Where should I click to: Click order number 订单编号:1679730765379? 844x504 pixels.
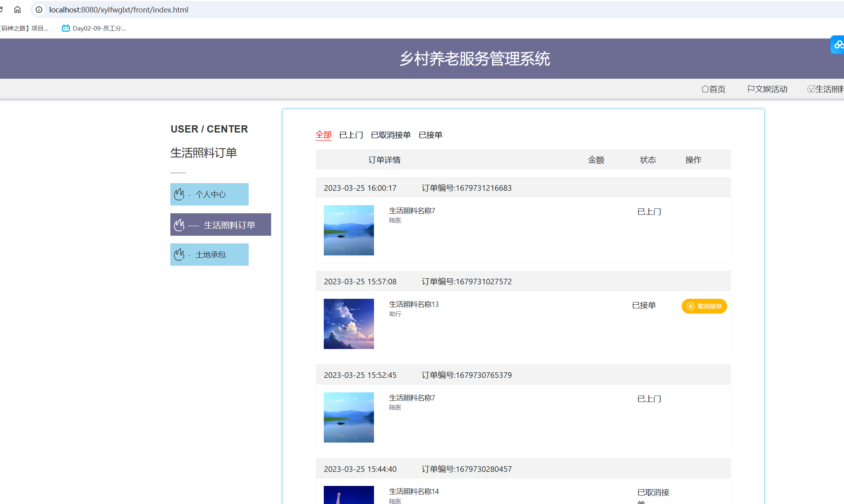467,375
